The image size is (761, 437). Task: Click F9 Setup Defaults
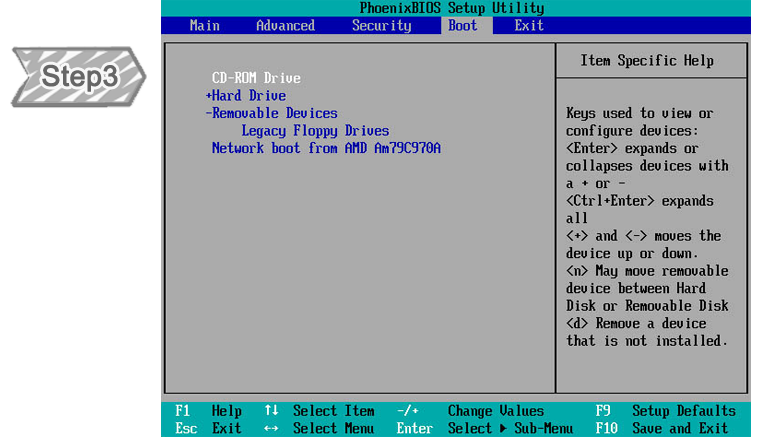(665, 411)
